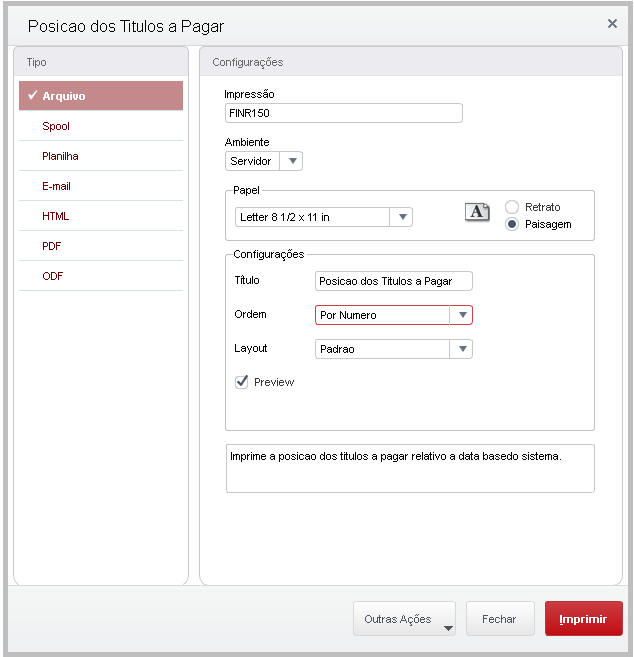Select the Retrato orientation radio button
This screenshot has height=657, width=634.
(512, 207)
